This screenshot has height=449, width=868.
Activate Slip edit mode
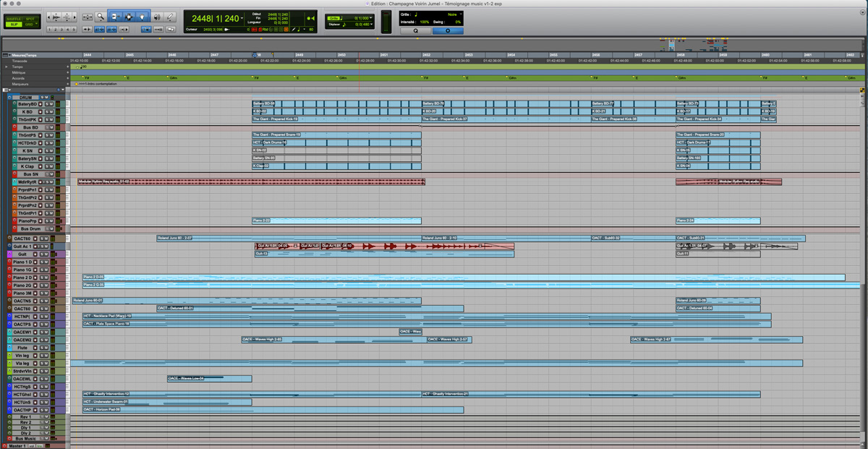(x=14, y=25)
